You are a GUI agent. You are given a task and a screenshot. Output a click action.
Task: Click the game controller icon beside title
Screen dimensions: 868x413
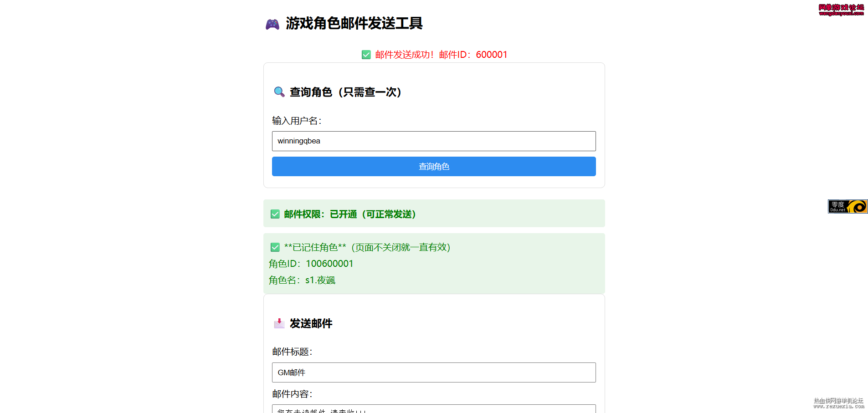click(x=272, y=24)
